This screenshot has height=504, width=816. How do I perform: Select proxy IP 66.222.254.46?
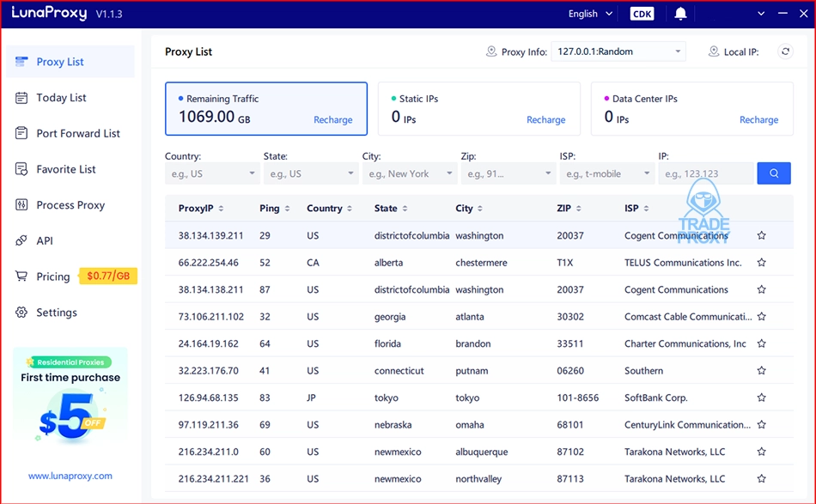pyautogui.click(x=208, y=263)
